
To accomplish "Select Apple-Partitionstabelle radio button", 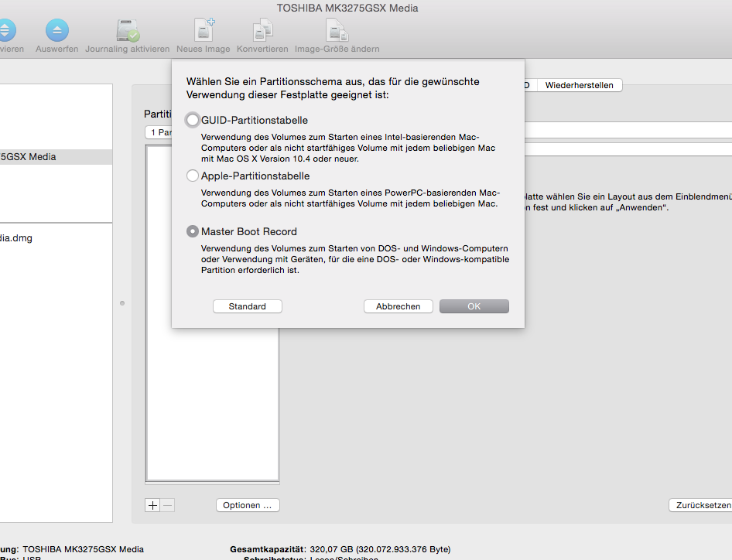I will pos(193,176).
